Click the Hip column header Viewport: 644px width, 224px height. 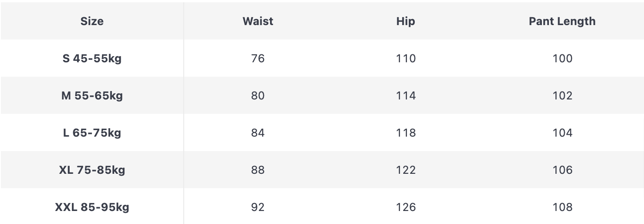(x=406, y=21)
